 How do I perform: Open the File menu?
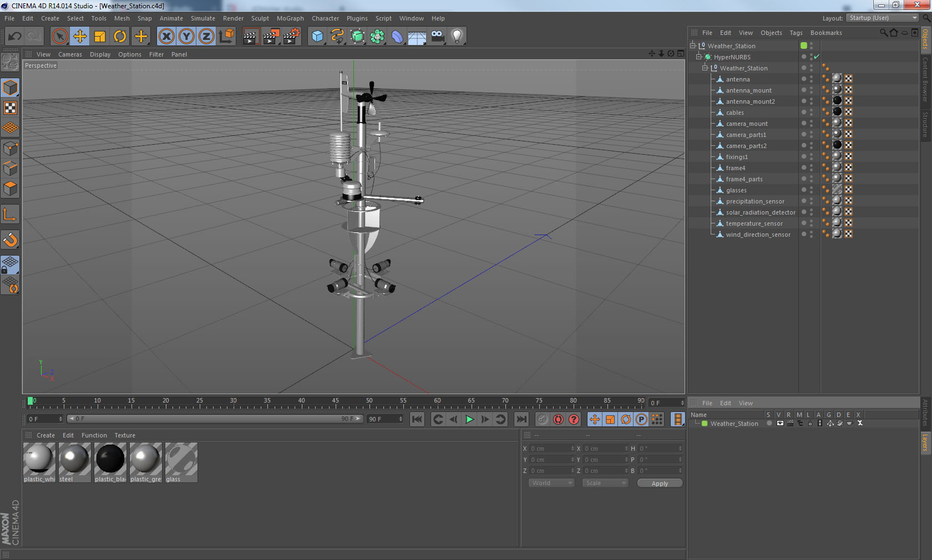(9, 18)
